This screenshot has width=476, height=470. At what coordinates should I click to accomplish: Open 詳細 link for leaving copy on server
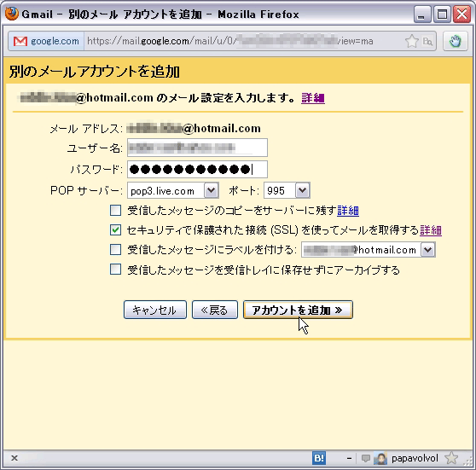[x=348, y=211]
